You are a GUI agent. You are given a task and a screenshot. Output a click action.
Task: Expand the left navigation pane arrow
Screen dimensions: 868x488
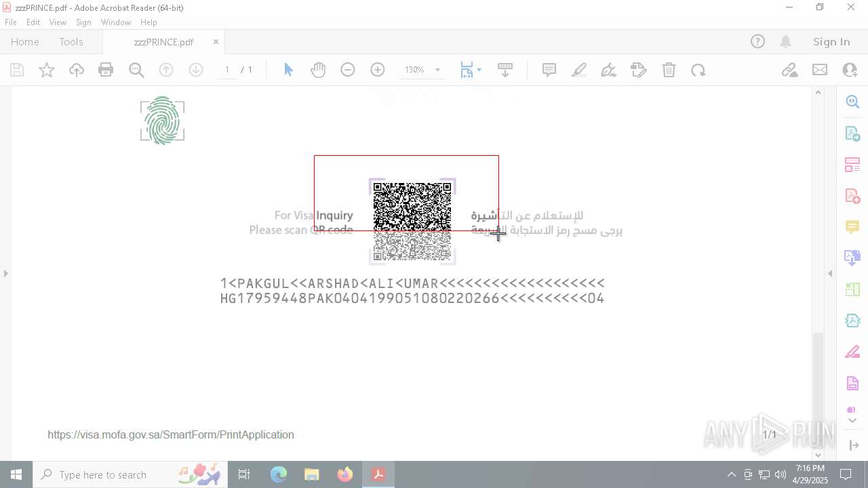[x=6, y=273]
